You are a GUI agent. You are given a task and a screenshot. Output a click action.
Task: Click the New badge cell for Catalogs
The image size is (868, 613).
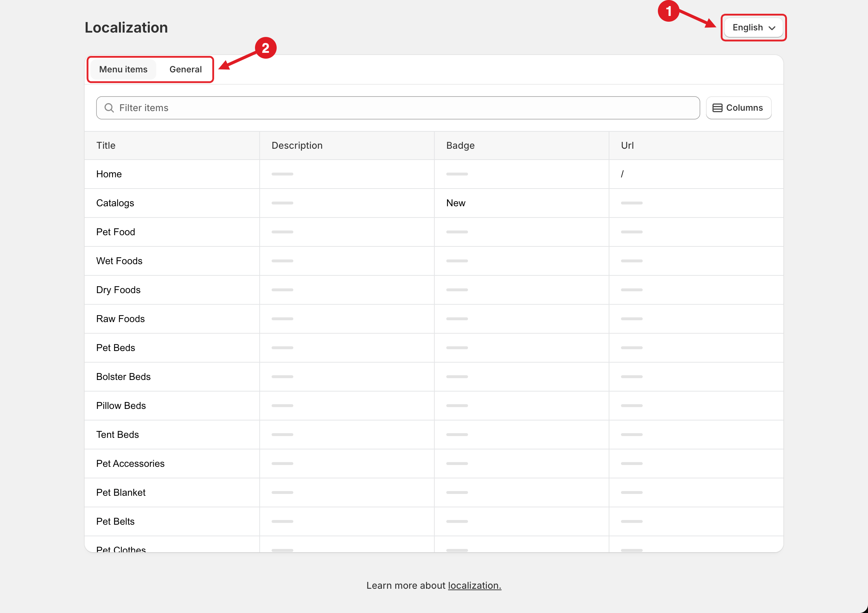pos(521,203)
